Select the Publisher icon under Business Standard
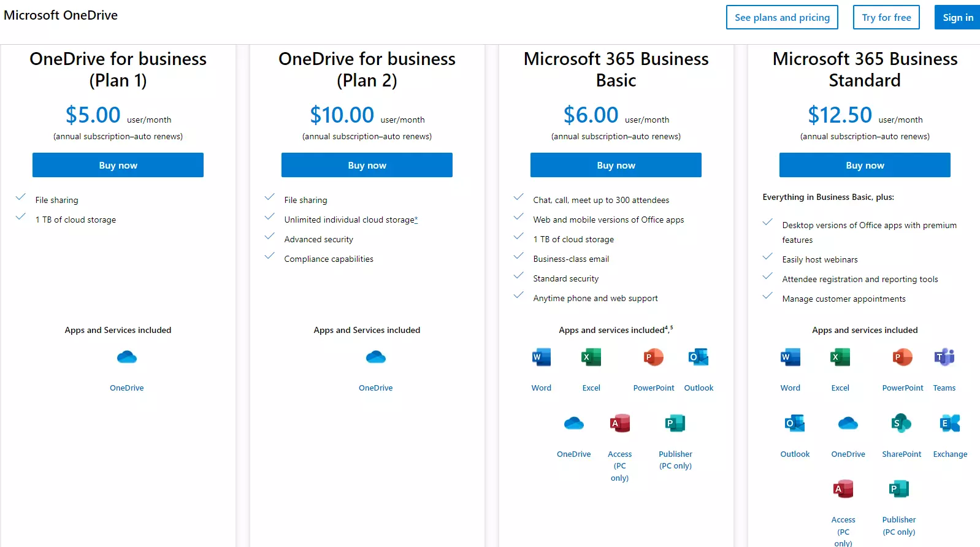The height and width of the screenshot is (547, 980). (898, 489)
